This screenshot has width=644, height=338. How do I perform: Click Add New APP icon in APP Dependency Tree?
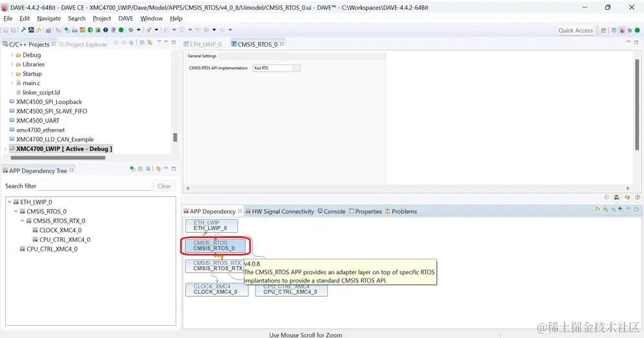[x=132, y=169]
